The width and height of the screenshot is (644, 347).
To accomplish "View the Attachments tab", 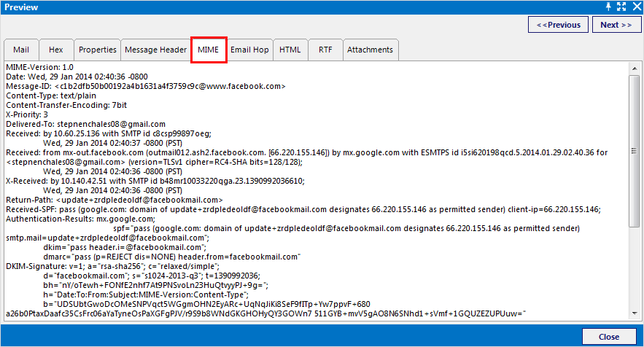I will (370, 50).
